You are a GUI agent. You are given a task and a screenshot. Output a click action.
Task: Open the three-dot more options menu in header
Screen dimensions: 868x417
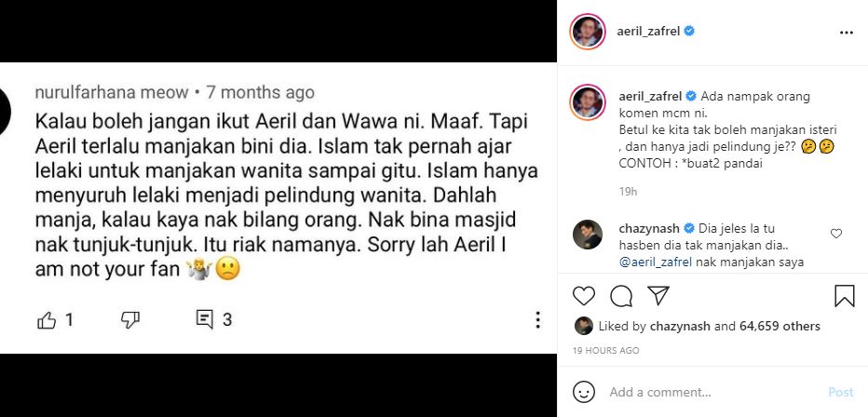[x=847, y=33]
